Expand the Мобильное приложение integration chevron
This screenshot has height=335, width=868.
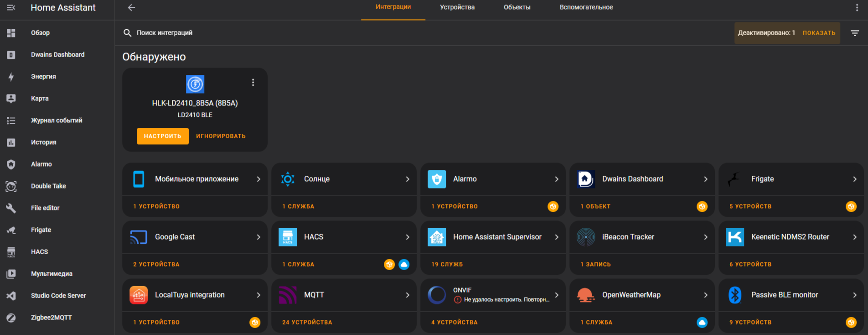[x=258, y=179]
